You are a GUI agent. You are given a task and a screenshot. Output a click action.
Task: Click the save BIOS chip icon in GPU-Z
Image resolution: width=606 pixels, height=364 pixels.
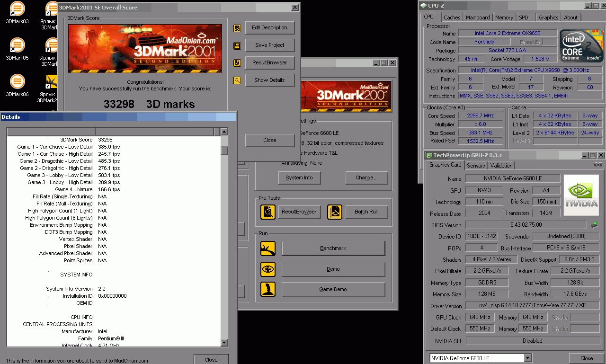(x=595, y=225)
